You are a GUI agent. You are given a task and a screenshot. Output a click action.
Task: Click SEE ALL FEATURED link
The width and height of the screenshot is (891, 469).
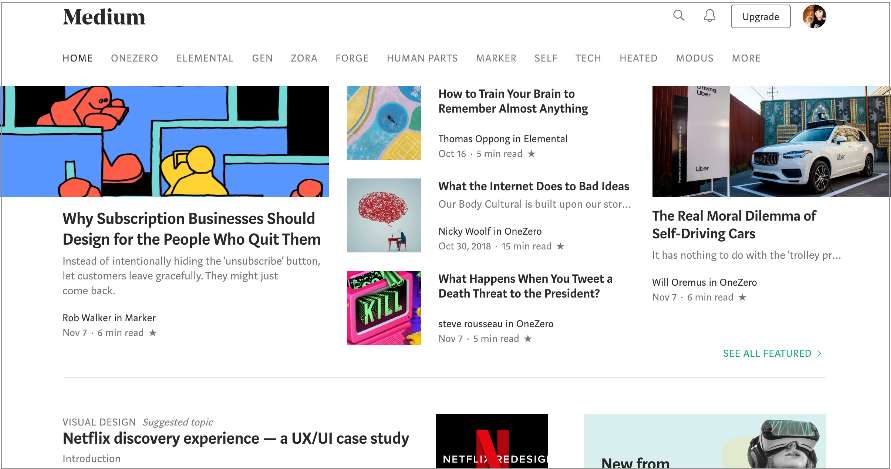(x=772, y=354)
